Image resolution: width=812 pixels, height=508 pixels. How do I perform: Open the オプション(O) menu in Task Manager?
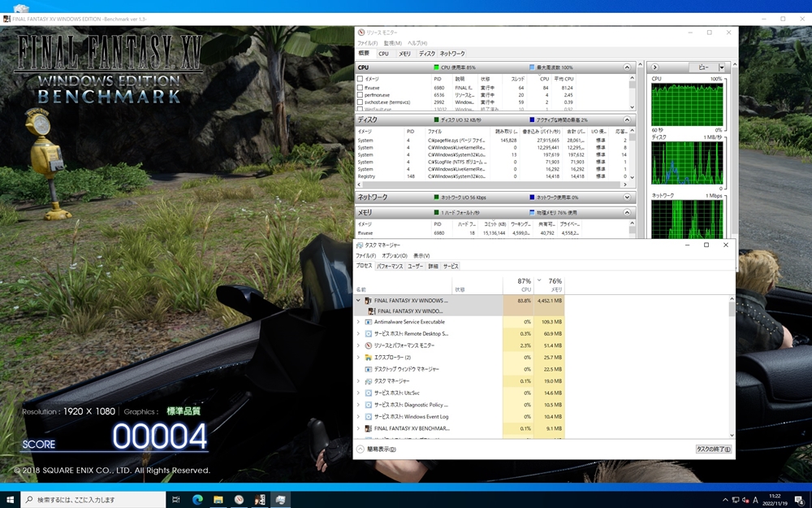pos(395,255)
